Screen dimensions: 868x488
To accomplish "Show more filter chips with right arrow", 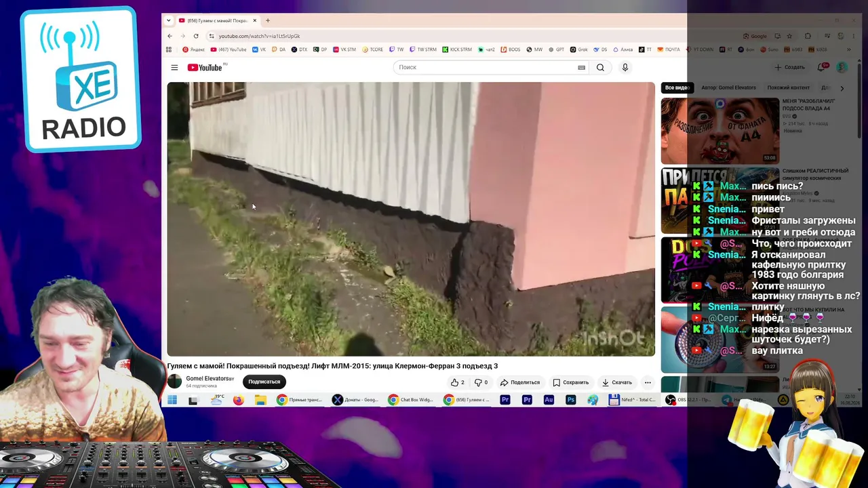I will coord(842,87).
